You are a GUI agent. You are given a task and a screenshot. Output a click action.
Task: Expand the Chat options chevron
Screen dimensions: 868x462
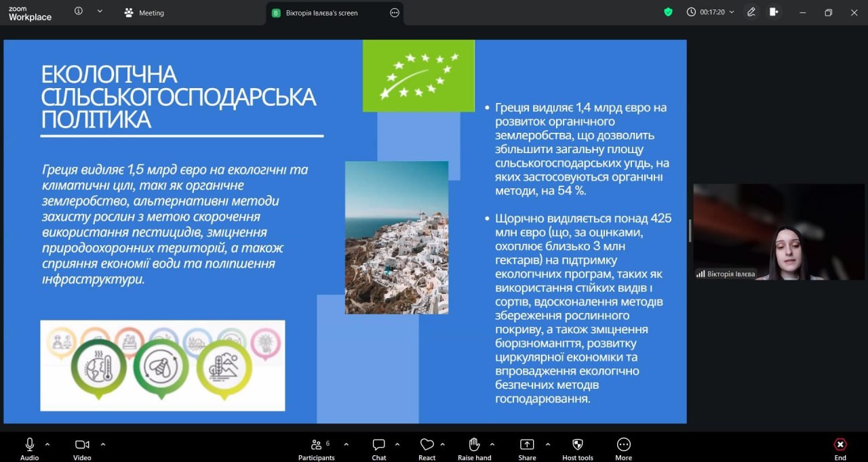(397, 444)
